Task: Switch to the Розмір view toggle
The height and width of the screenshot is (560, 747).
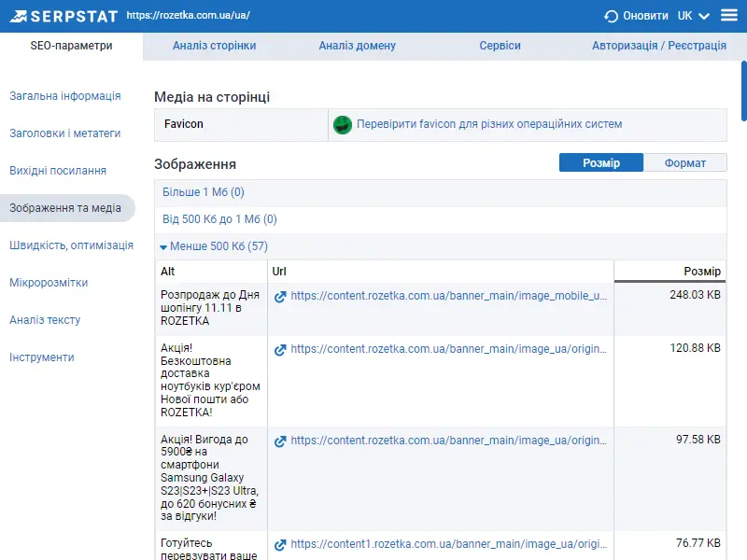Action: coord(601,162)
